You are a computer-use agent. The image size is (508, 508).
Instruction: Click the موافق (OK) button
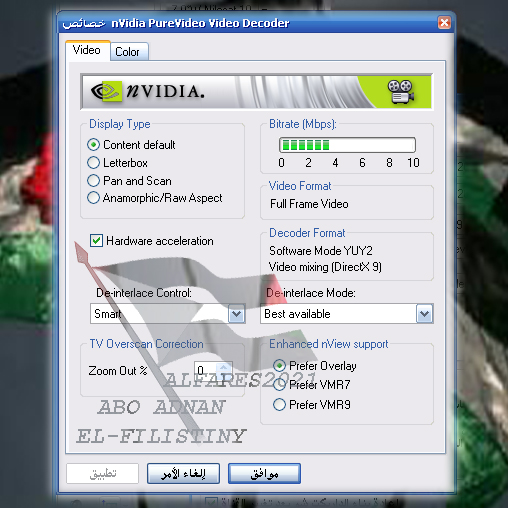coord(264,473)
